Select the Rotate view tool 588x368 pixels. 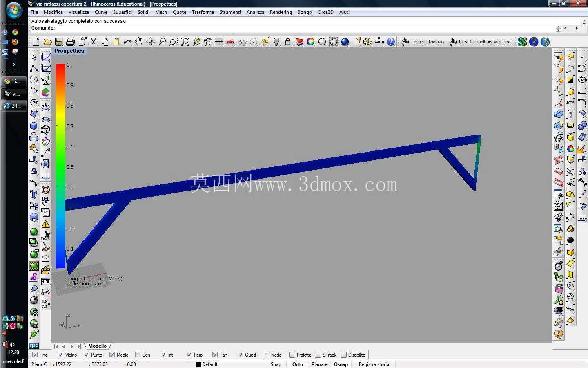pos(151,42)
